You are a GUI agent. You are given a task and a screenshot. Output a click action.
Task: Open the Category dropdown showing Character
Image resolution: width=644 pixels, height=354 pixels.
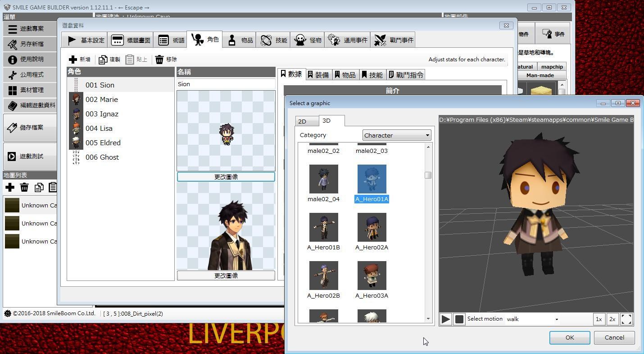pos(396,135)
